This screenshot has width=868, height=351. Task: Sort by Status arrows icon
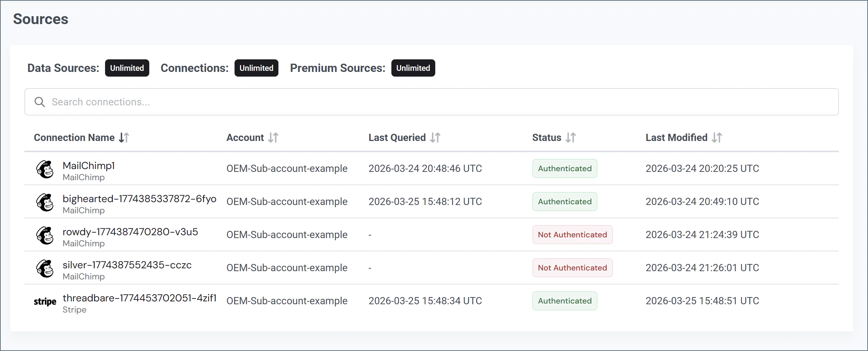tap(571, 137)
